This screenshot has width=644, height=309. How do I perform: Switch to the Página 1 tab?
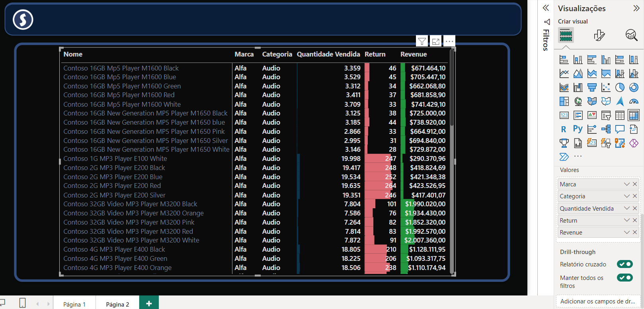tap(74, 304)
